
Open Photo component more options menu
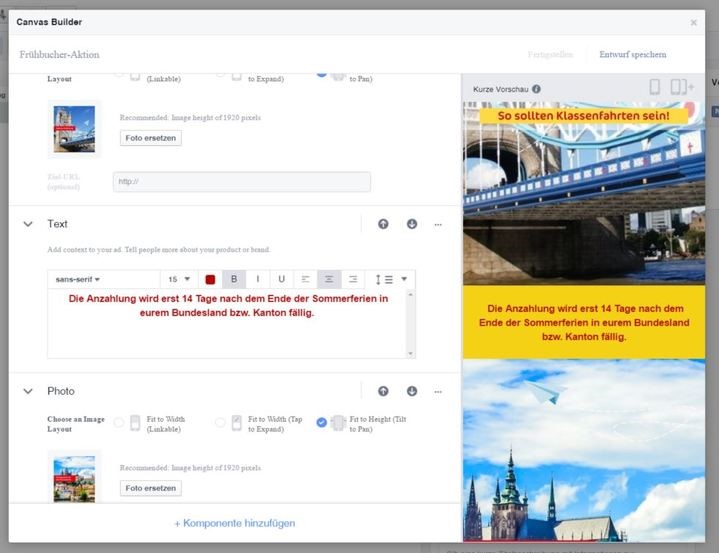[438, 391]
